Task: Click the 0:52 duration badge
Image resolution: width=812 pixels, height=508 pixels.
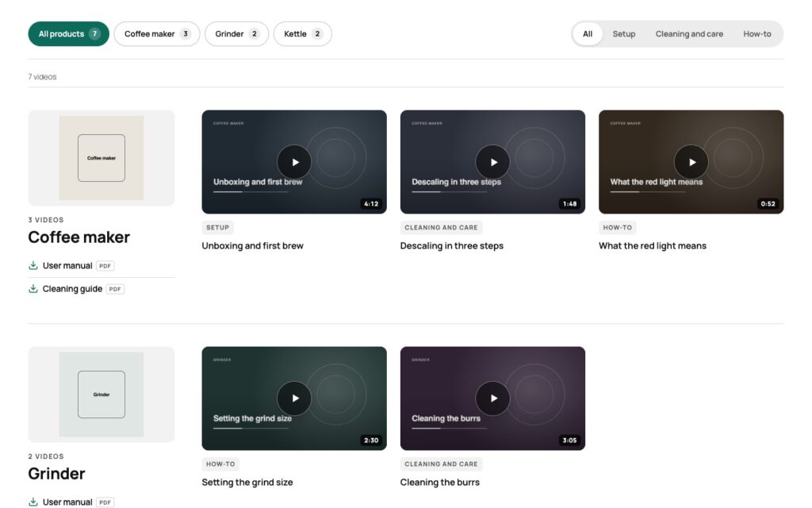Action: 768,204
